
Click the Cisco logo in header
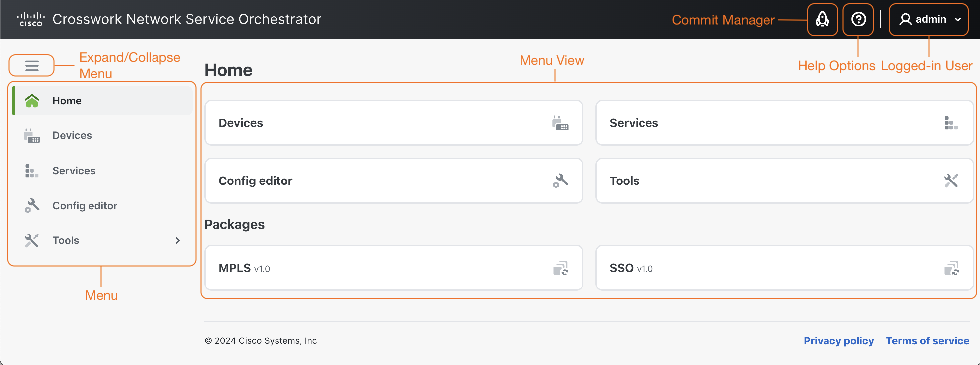[31, 19]
